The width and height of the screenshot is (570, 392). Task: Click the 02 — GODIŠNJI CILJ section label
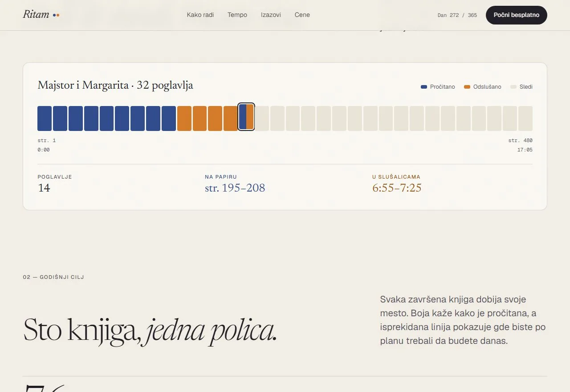point(53,277)
